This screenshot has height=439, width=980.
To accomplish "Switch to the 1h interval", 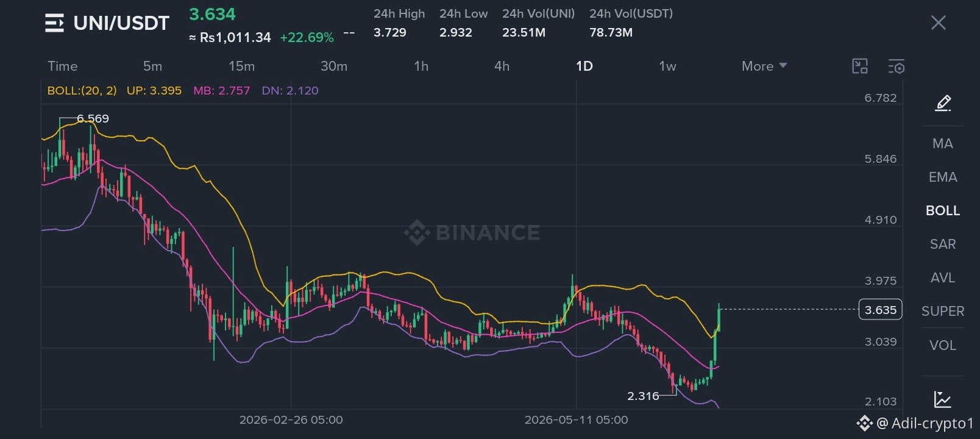I will (421, 66).
